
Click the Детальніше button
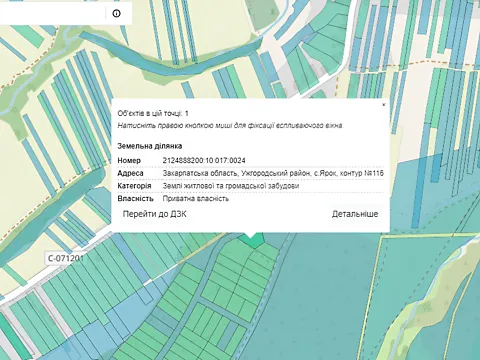355,214
